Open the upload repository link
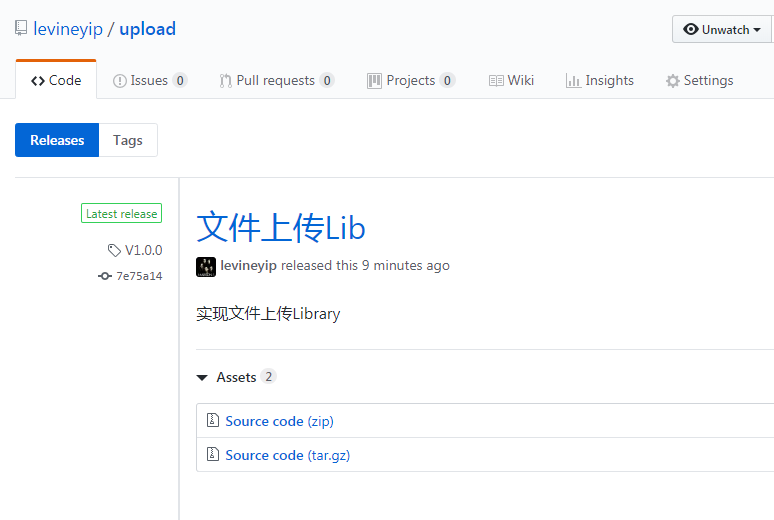This screenshot has width=774, height=520. [148, 29]
